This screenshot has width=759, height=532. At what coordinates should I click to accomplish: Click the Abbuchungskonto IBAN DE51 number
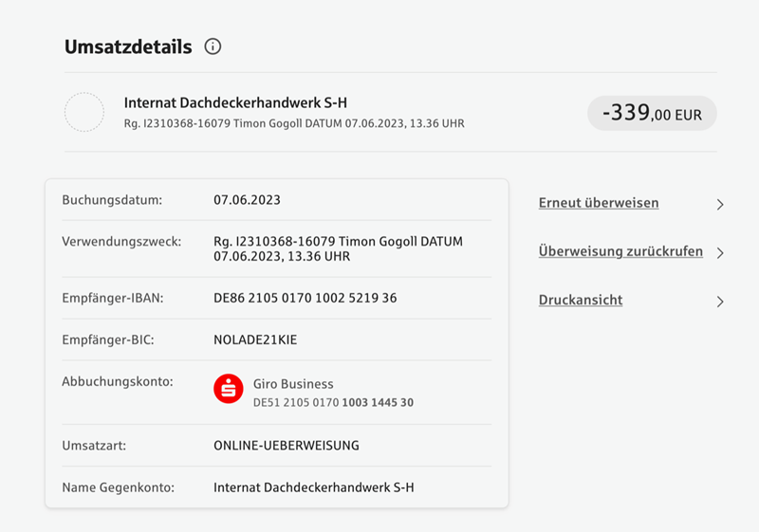pos(333,402)
